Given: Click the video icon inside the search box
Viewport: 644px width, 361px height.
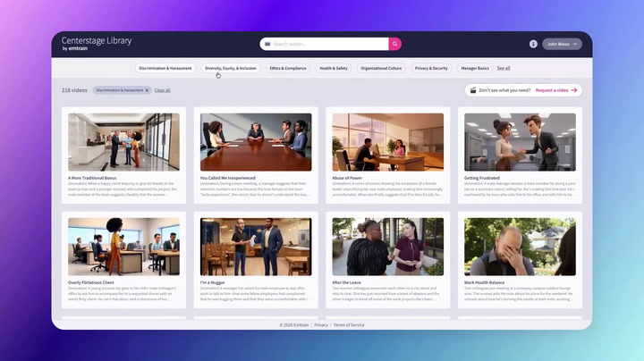Looking at the screenshot, I should (267, 44).
